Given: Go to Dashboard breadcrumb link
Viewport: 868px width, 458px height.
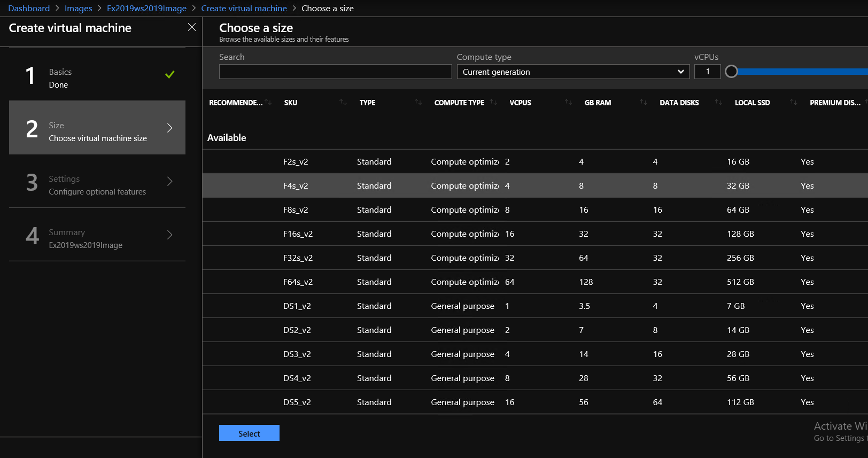Looking at the screenshot, I should coord(29,8).
